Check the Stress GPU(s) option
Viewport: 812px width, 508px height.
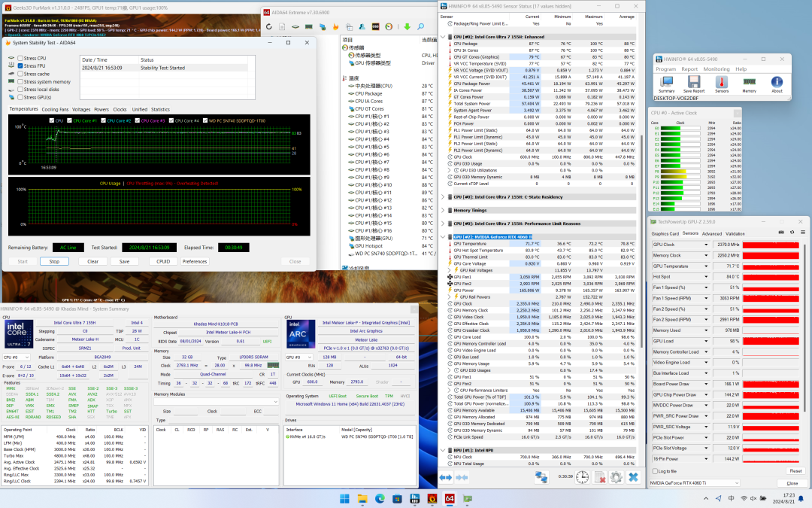(x=20, y=97)
